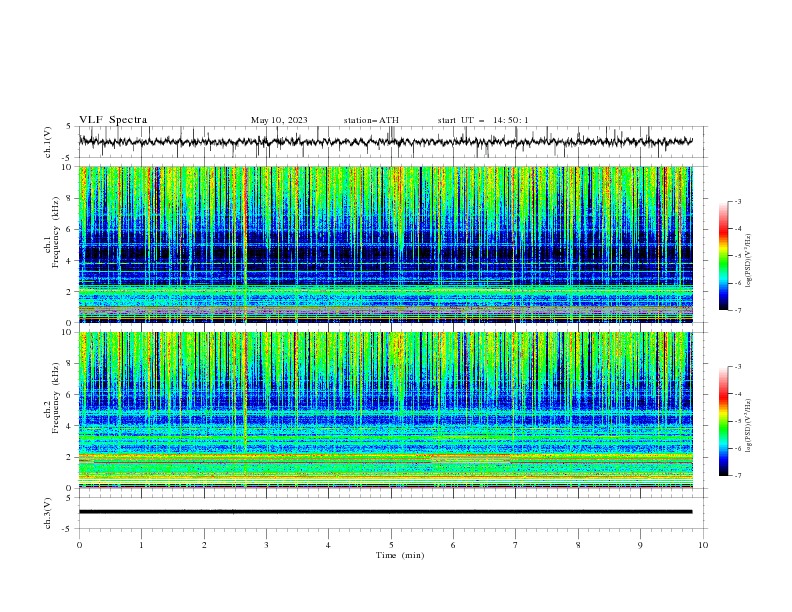792x612 pixels.
Task: Click the time axis tick label "3"
Action: [266, 545]
